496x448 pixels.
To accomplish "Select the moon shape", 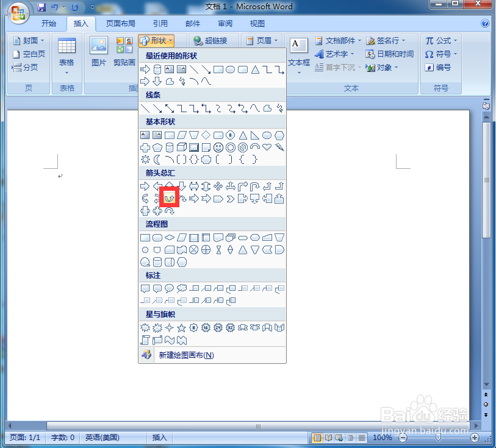I will pos(157,160).
